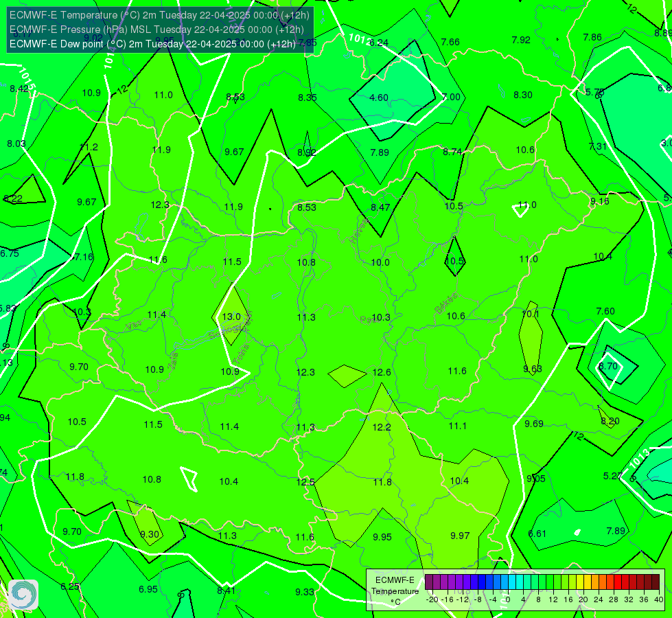Viewport: 672px width, 618px height.
Task: Click the Tolna county label
Action: coord(242,354)
